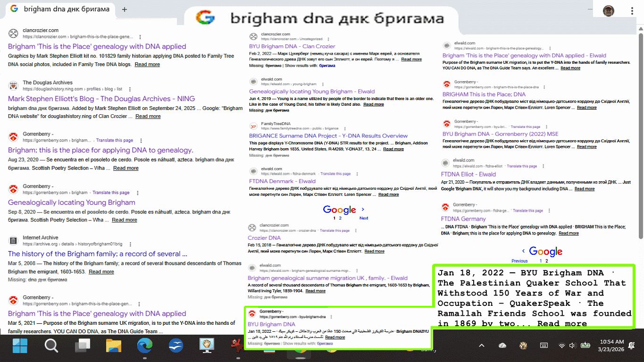Click 'Translate this page' for FTDNA Denmark result
Viewport: 644px width, 362px height.
335,174
